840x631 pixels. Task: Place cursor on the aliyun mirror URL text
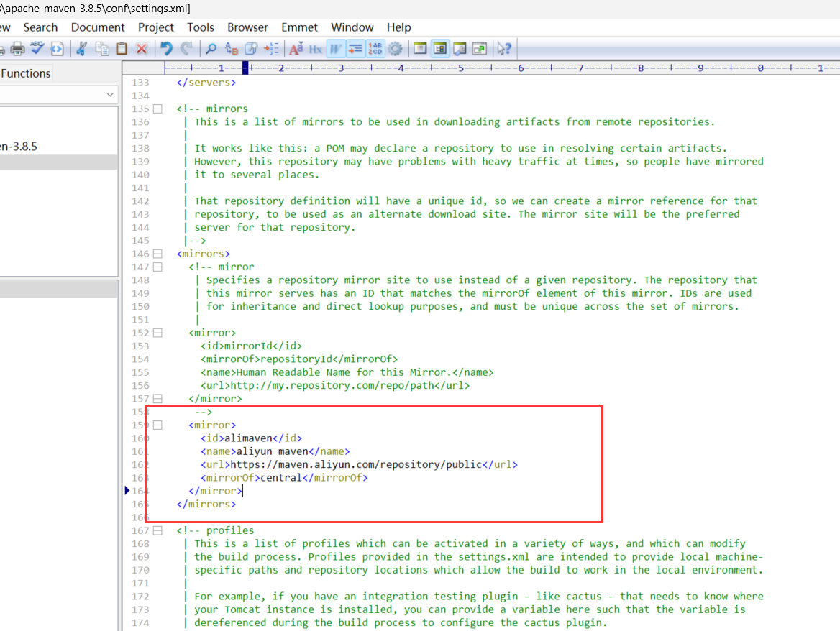(355, 465)
